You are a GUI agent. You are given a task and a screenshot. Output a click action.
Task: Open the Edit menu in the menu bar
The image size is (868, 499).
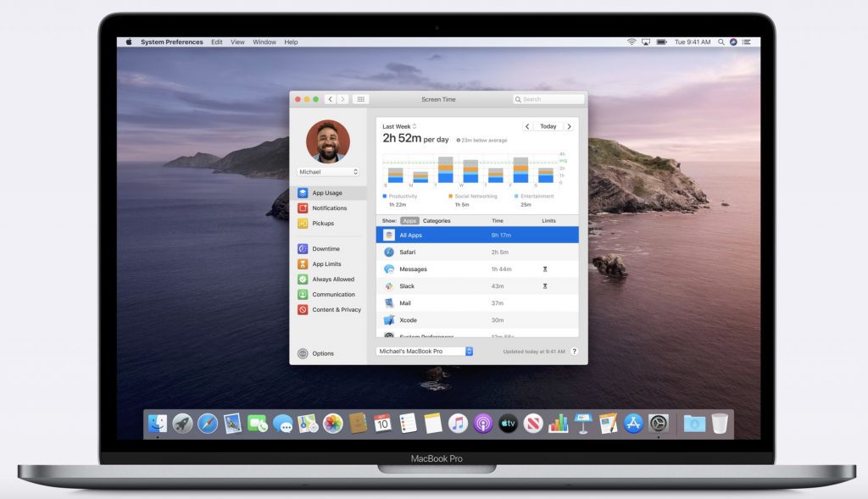pyautogui.click(x=217, y=42)
